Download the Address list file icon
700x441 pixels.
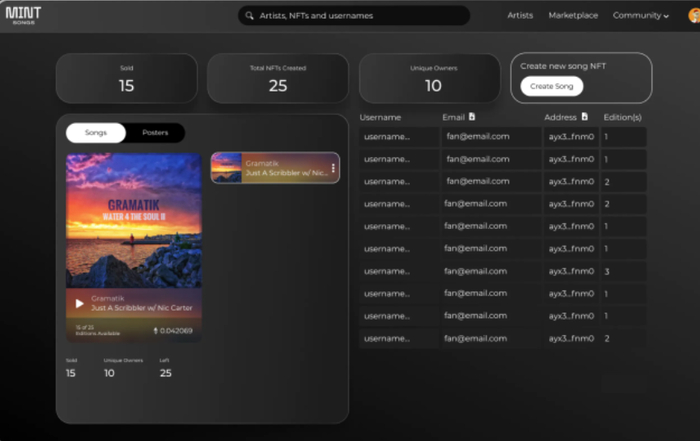[x=584, y=117]
